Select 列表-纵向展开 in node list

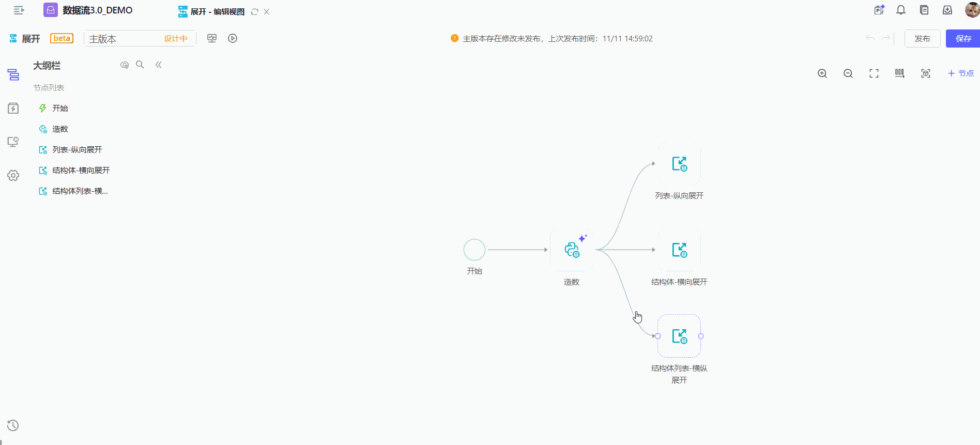(77, 150)
